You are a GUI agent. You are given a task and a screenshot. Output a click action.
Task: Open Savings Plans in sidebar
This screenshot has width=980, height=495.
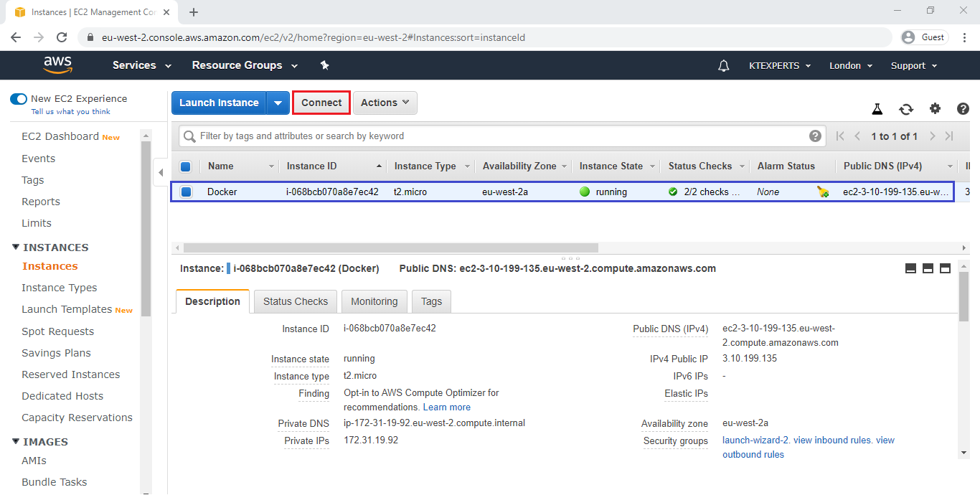[57, 353]
